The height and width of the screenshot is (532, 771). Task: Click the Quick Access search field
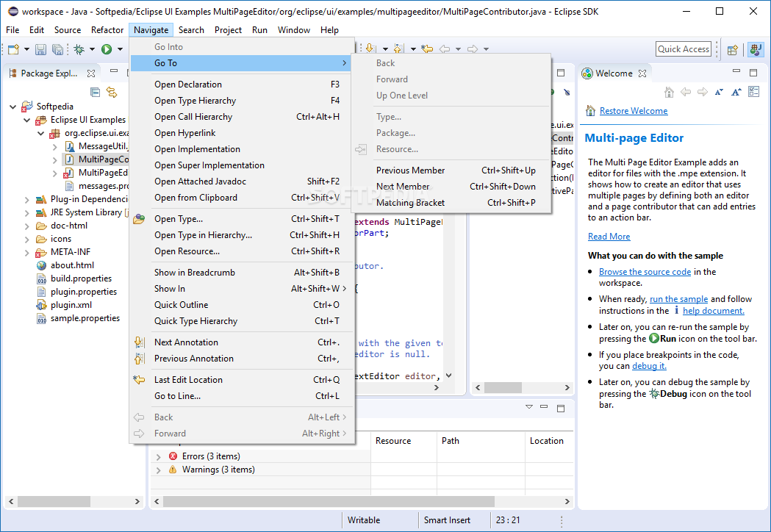[x=684, y=49]
